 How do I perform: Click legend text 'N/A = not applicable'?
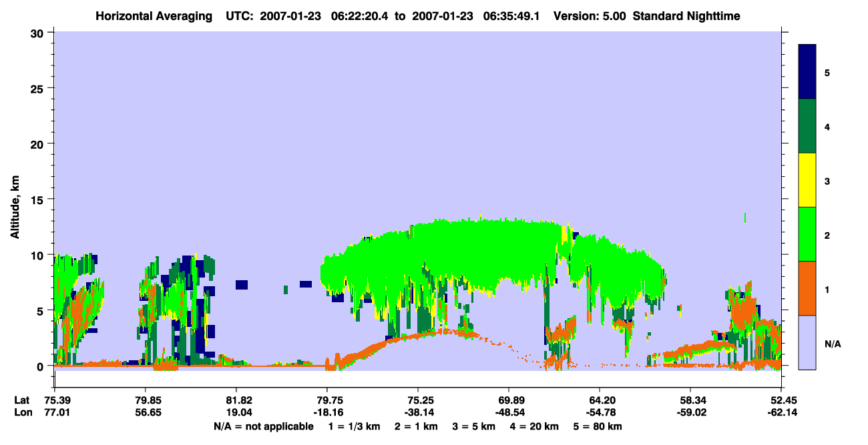(x=263, y=426)
